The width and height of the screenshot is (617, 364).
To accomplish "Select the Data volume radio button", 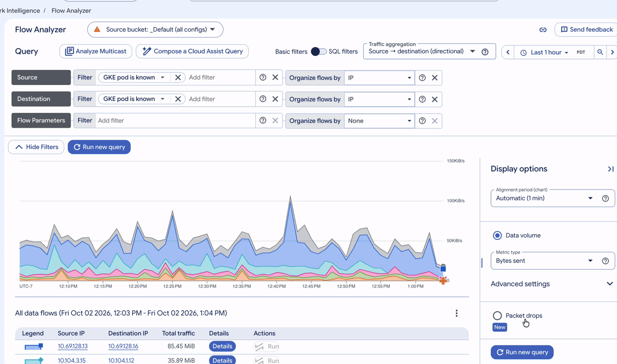I will pos(497,235).
